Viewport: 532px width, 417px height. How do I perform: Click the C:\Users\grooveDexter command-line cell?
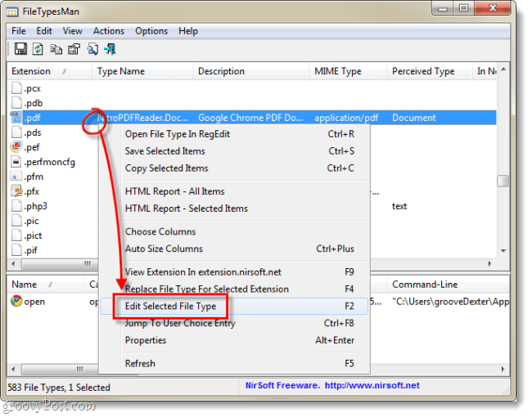(x=451, y=302)
